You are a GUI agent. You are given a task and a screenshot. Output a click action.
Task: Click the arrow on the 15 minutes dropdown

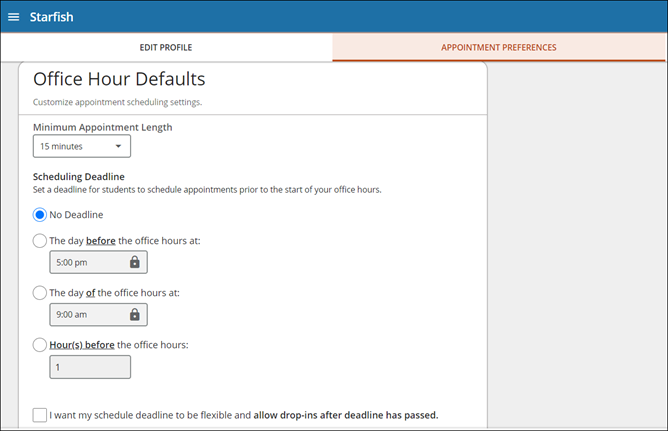(118, 146)
